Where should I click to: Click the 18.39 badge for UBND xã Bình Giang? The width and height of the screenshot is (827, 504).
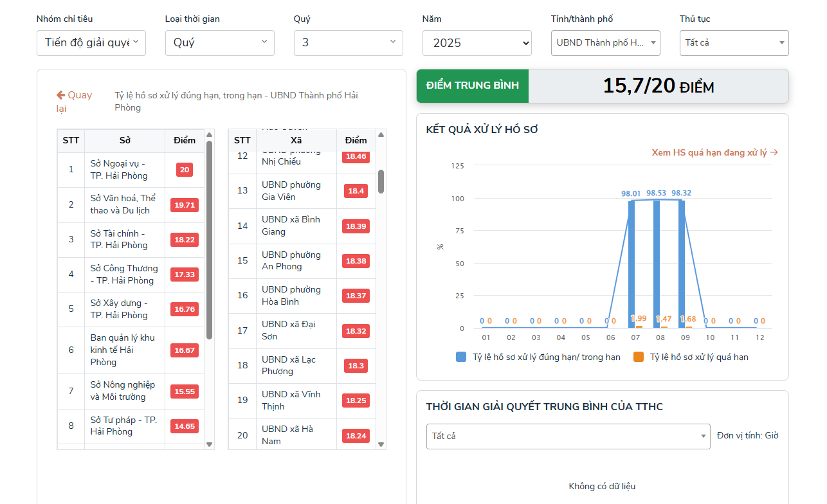coord(356,226)
